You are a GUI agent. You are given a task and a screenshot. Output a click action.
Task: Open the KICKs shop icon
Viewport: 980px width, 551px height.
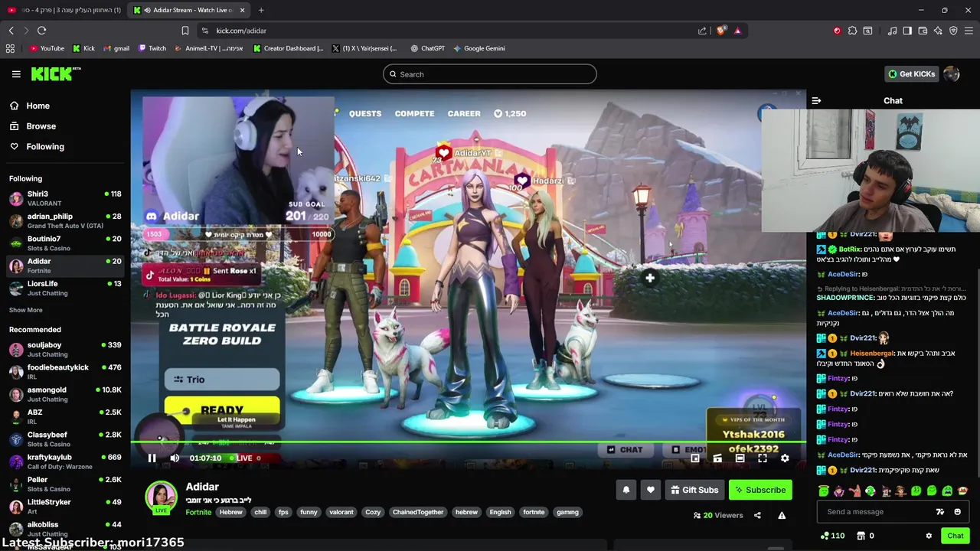coord(861,536)
